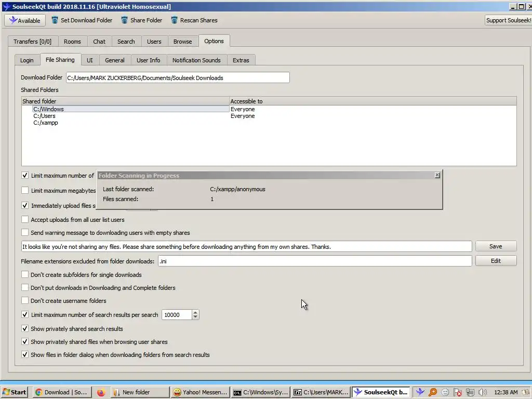Click the SoulseekQt taskbar button
Viewport: 532px width, 399px height.
point(381,392)
